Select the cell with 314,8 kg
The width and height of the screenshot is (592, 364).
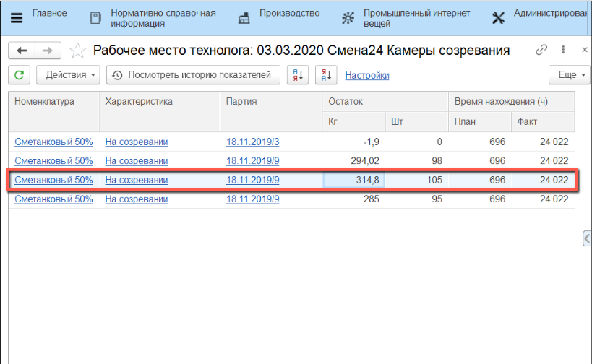pyautogui.click(x=353, y=180)
